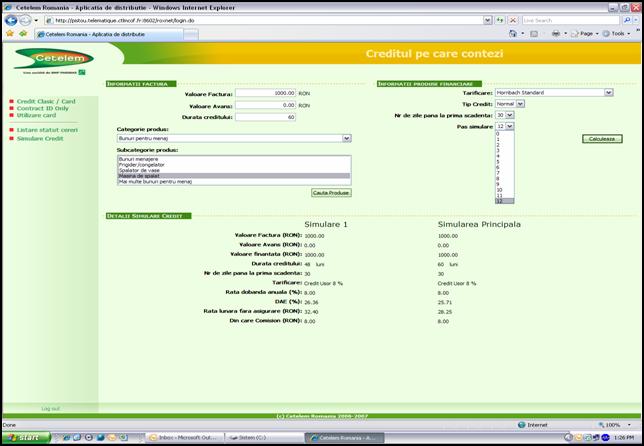Click the Stop icon beside address bar
The image size is (644, 446).
pyautogui.click(x=512, y=20)
